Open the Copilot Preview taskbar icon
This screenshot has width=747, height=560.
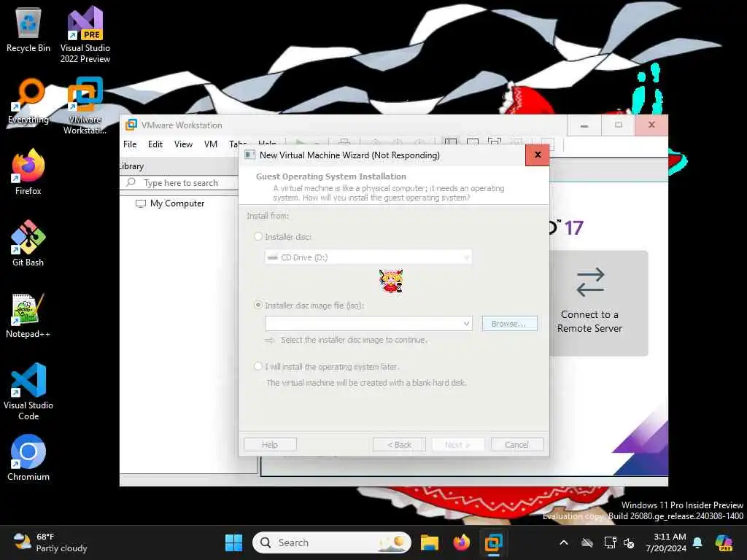[724, 542]
